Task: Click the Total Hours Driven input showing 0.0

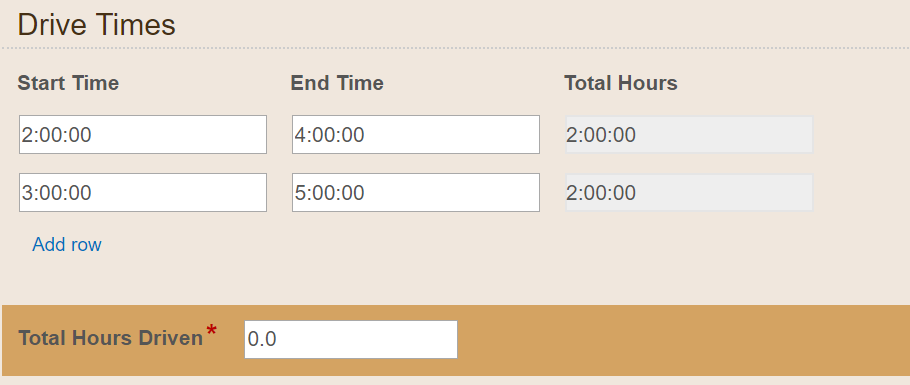Action: click(x=351, y=339)
